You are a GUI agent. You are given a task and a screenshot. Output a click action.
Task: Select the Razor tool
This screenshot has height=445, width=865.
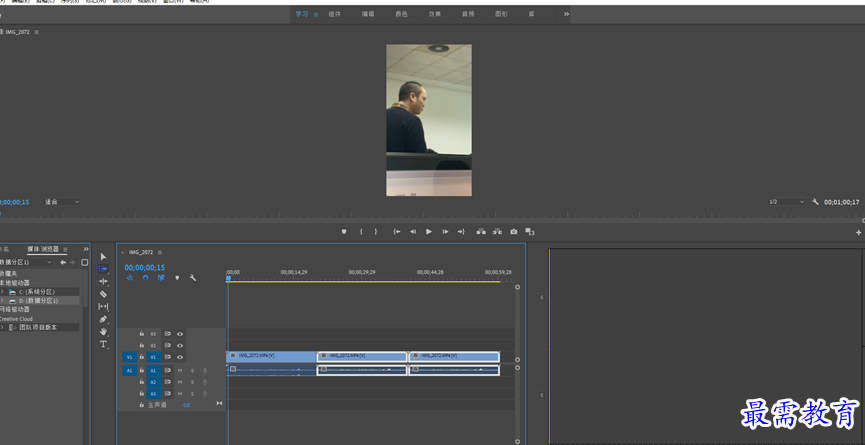[103, 294]
